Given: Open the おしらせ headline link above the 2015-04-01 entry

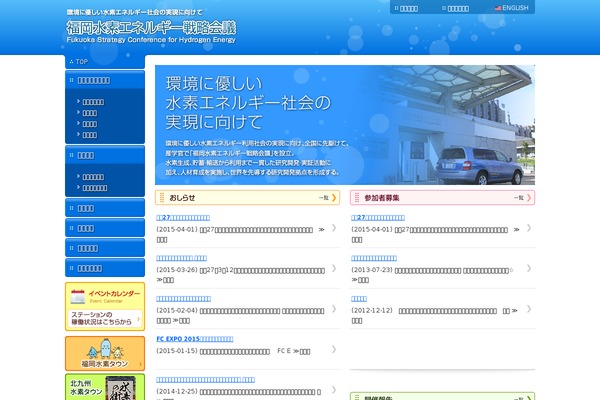Looking at the screenshot, I should (183, 217).
